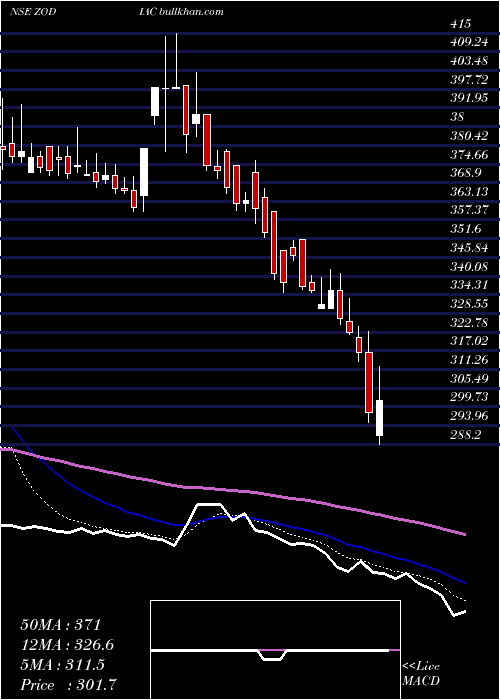Click the 293.96 price value

click(468, 417)
